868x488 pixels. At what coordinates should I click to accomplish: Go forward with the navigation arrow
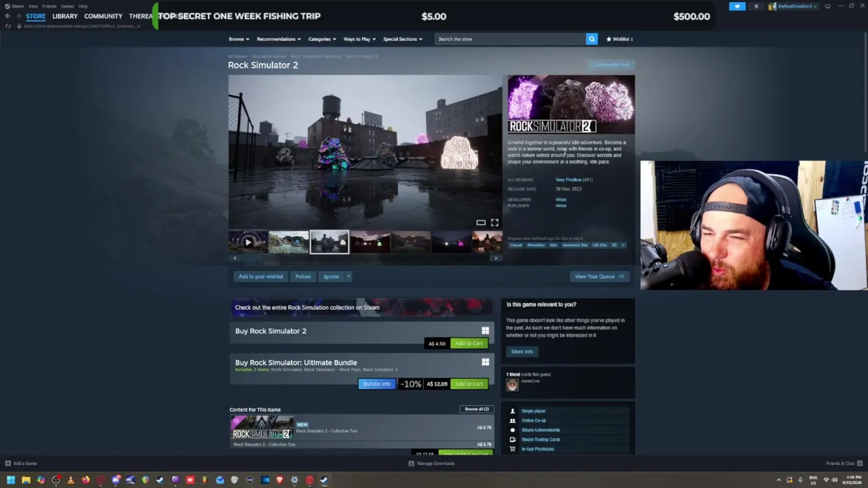18,16
